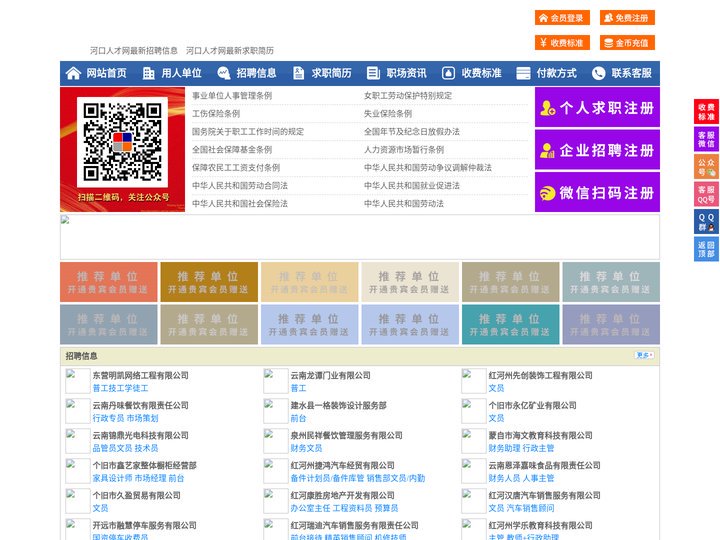This screenshot has width=720, height=540.
Task: Click red 收费标准 floating sidebar icon
Action: pos(706,112)
